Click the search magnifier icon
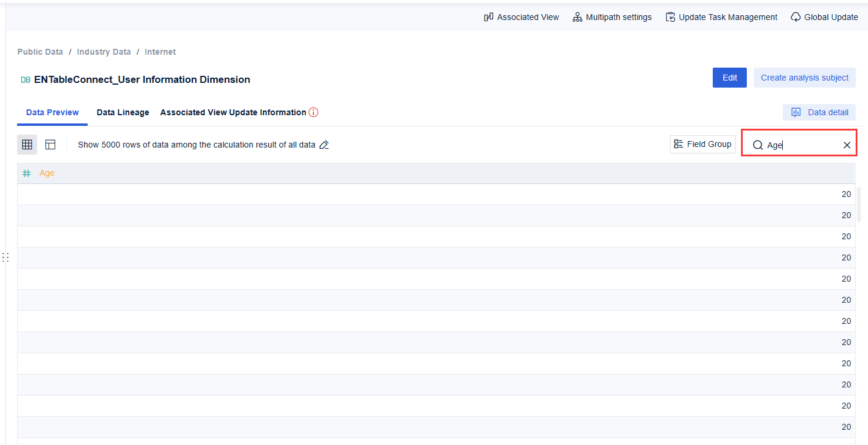Viewport: 868px width, 445px height. (758, 145)
